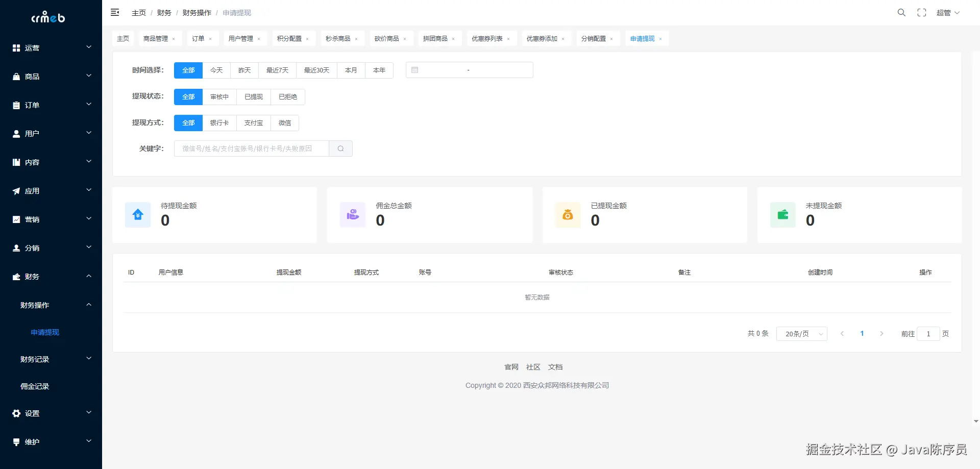980x469 pixels.
Task: Click the 订单 sidebar clipboard icon
Action: (x=16, y=105)
